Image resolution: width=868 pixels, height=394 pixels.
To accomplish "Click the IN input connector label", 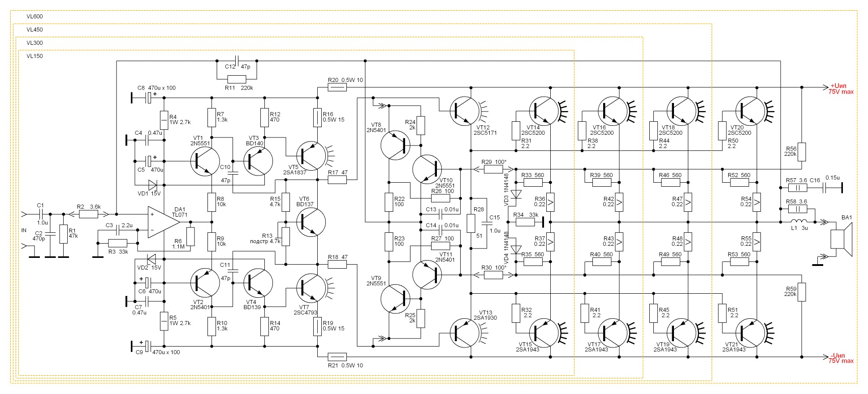I will pos(24,231).
